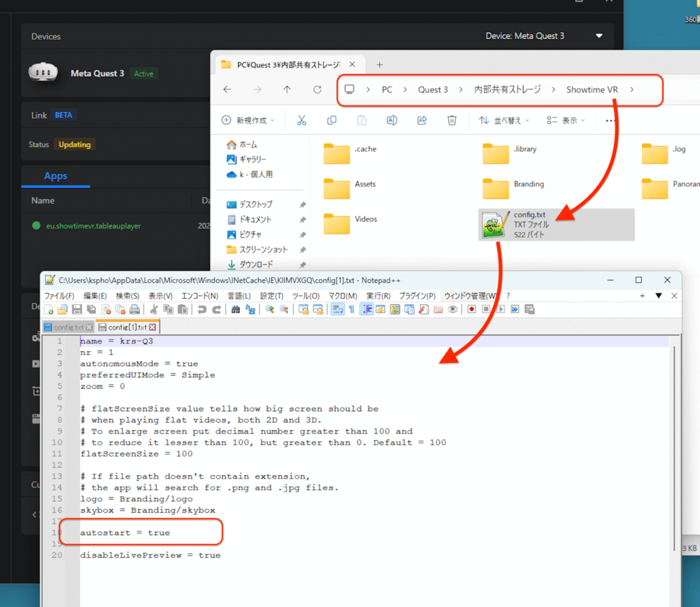Open the プラグイン(P) menu in Notepad++
This screenshot has width=700, height=607.
point(417,296)
